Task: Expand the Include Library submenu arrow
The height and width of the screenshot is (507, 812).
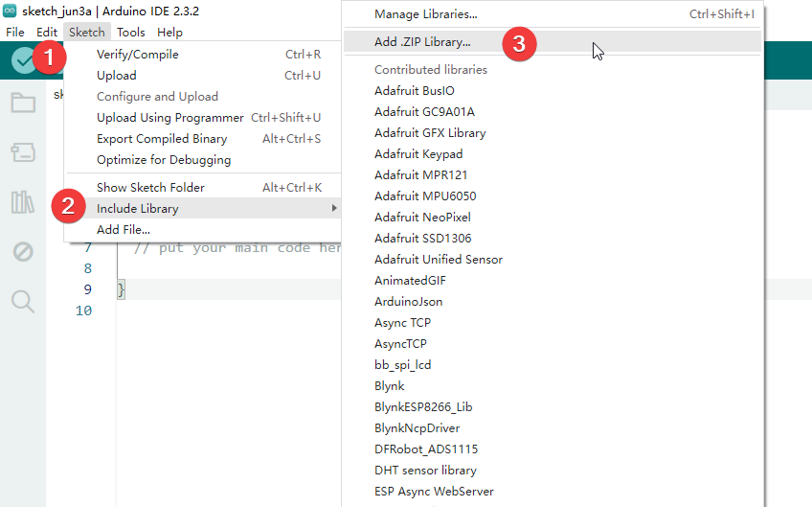Action: pyautogui.click(x=334, y=208)
